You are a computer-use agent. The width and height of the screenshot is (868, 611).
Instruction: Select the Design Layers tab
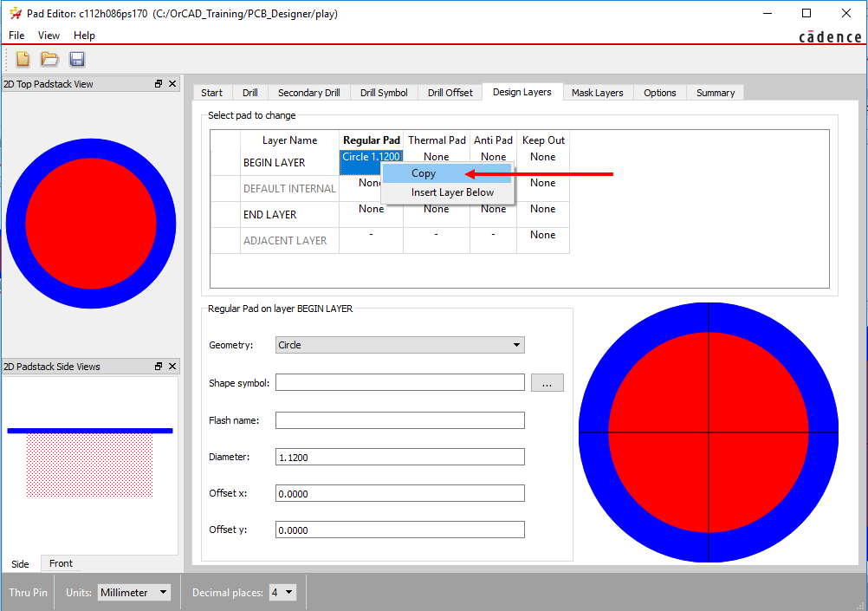[522, 92]
